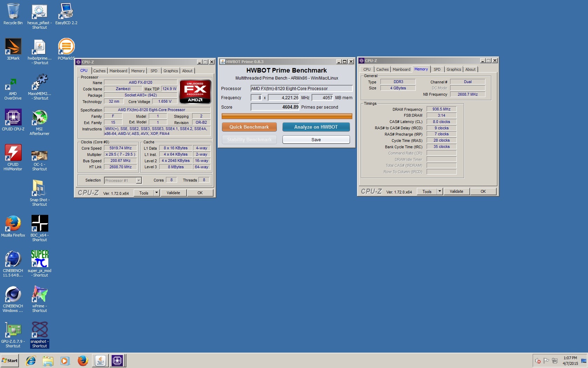
Task: Launch the GPU-Z.0.7.9 shortcut icon
Action: click(x=13, y=334)
